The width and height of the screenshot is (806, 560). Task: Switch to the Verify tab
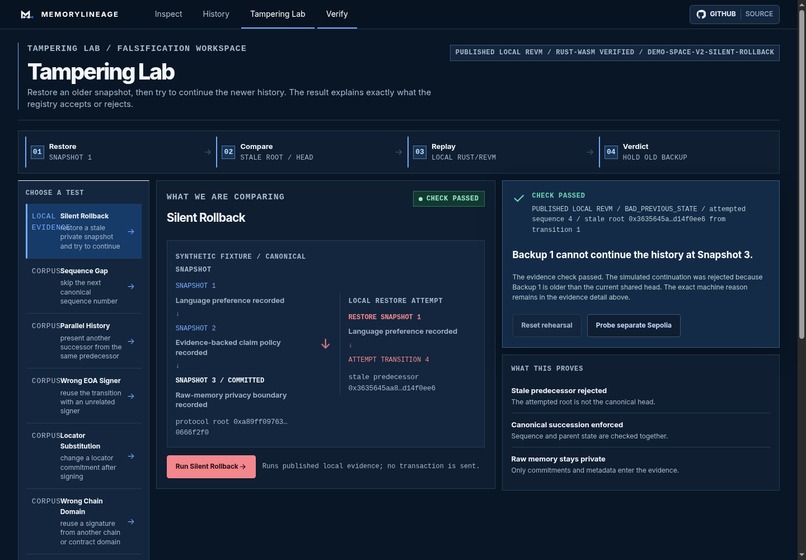[337, 14]
